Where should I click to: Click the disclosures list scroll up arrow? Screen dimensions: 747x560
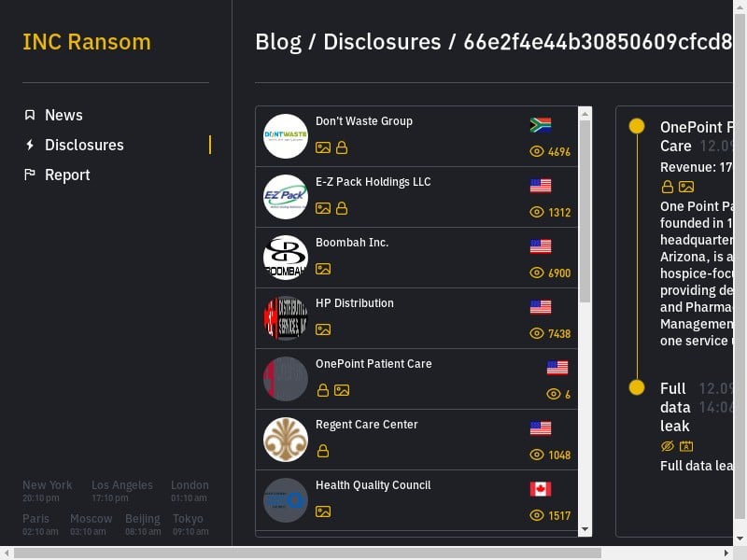tap(585, 114)
